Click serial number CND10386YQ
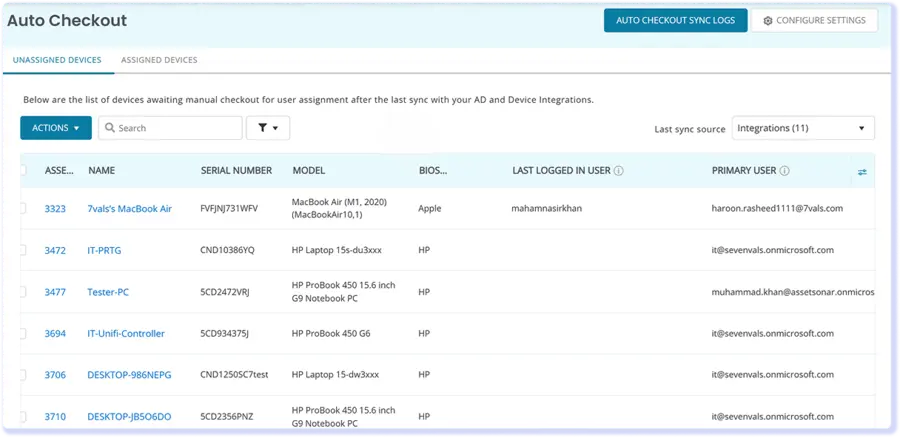This screenshot has width=900, height=438. pyautogui.click(x=227, y=250)
